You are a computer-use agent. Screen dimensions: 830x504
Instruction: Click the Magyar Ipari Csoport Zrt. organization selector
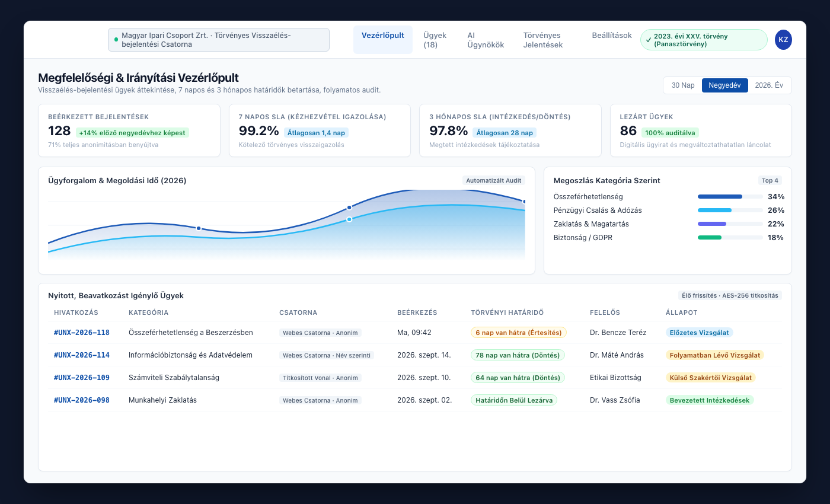tap(219, 40)
